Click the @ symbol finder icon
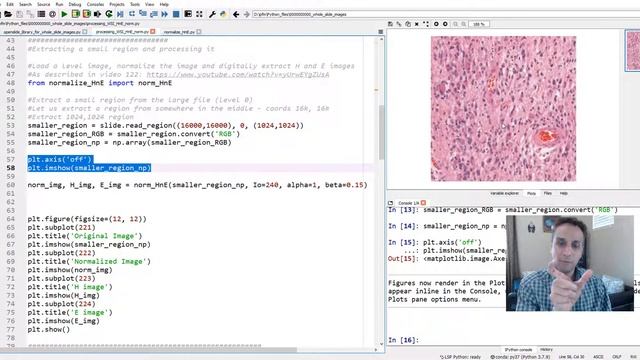Image resolution: width=640 pixels, height=360 pixels. click(x=52, y=14)
